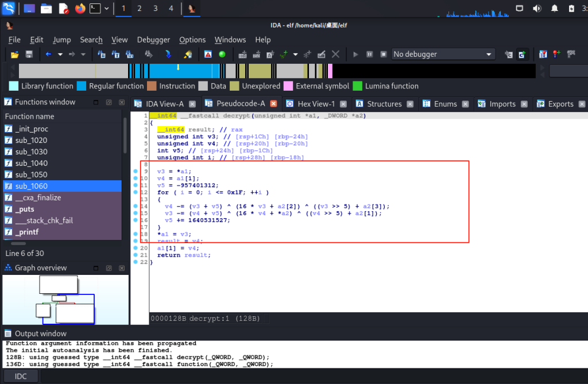The image size is (588, 384).
Task: Close the Hex View-1 tab
Action: click(343, 104)
